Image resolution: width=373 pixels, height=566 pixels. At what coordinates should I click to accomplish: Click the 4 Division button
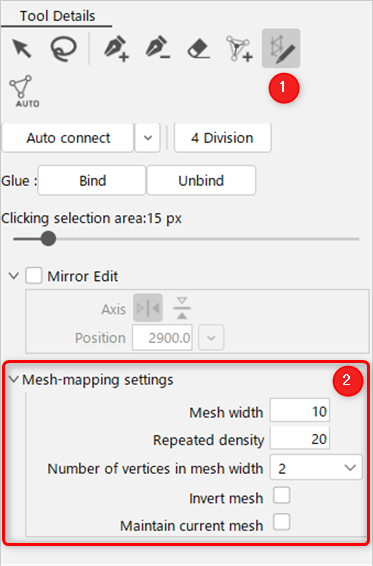[222, 138]
